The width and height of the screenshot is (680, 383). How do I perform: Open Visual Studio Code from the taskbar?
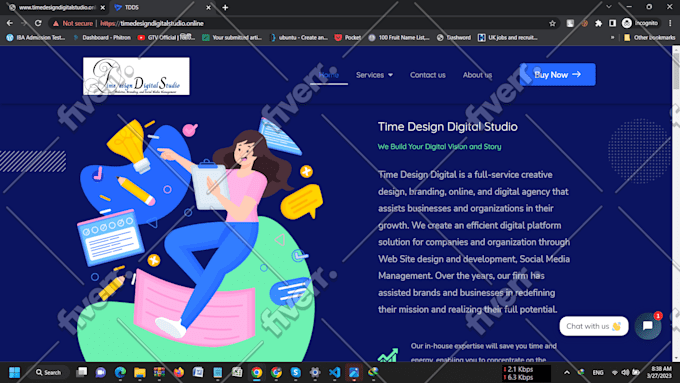(335, 373)
